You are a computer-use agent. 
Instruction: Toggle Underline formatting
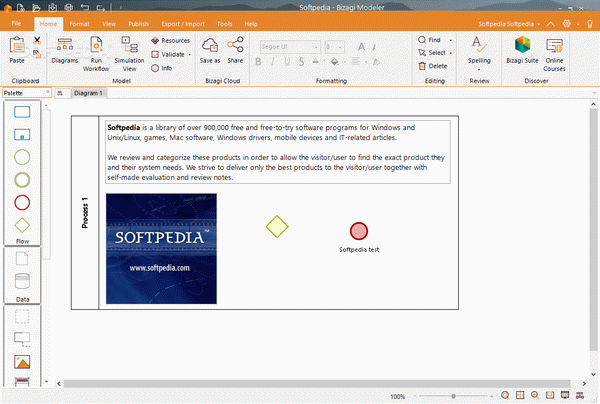(287, 62)
